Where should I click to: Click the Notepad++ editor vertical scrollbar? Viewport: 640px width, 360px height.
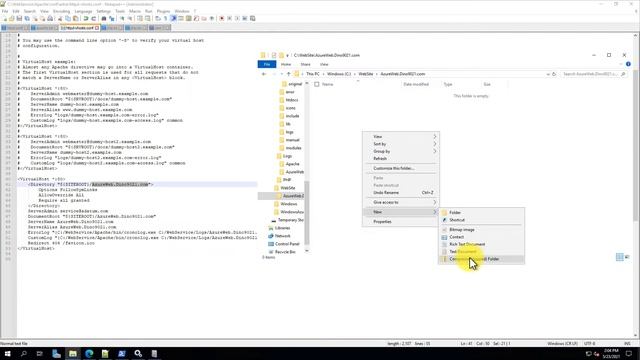tap(636, 186)
